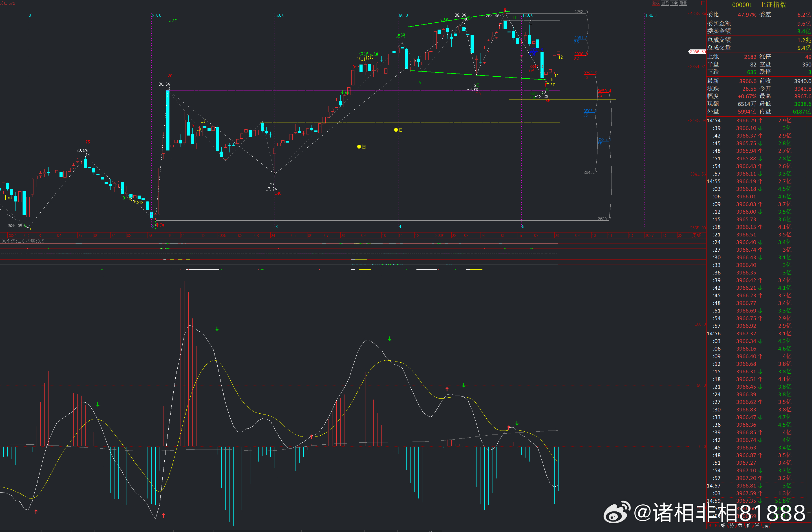
Task: Select the 000001 上证指数 title
Action: (x=759, y=5)
